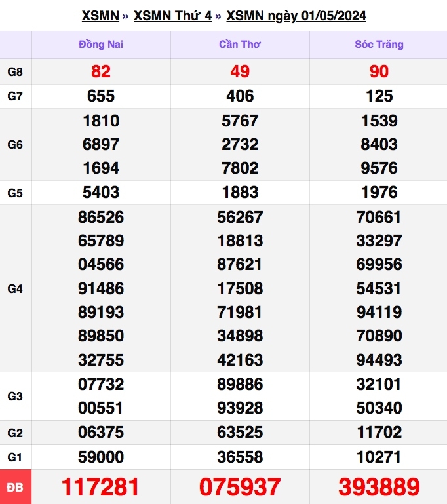
Task: Select the G6 row label
Action: point(15,145)
